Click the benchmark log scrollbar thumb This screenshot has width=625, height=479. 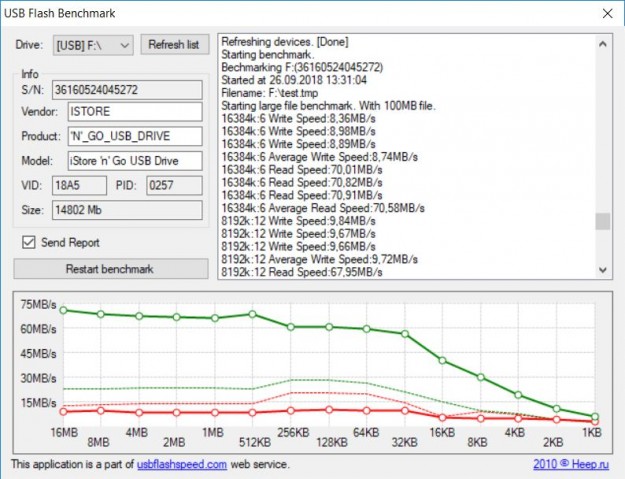tap(602, 222)
